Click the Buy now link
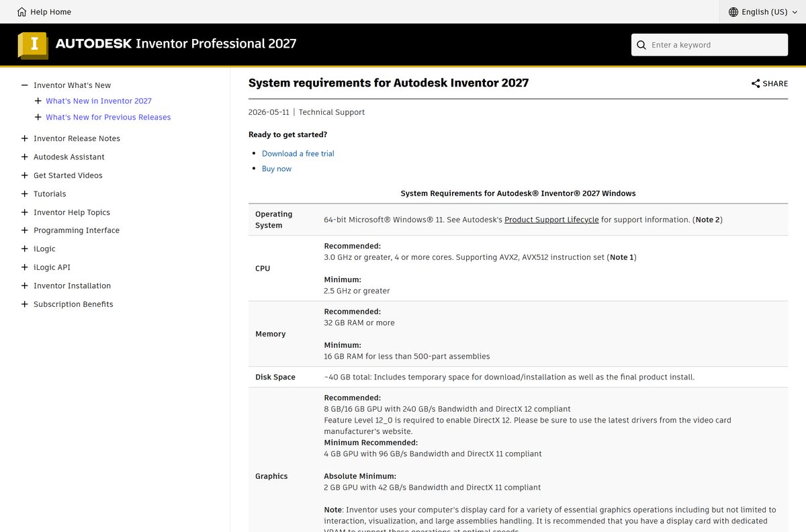The height and width of the screenshot is (532, 806). click(x=277, y=169)
